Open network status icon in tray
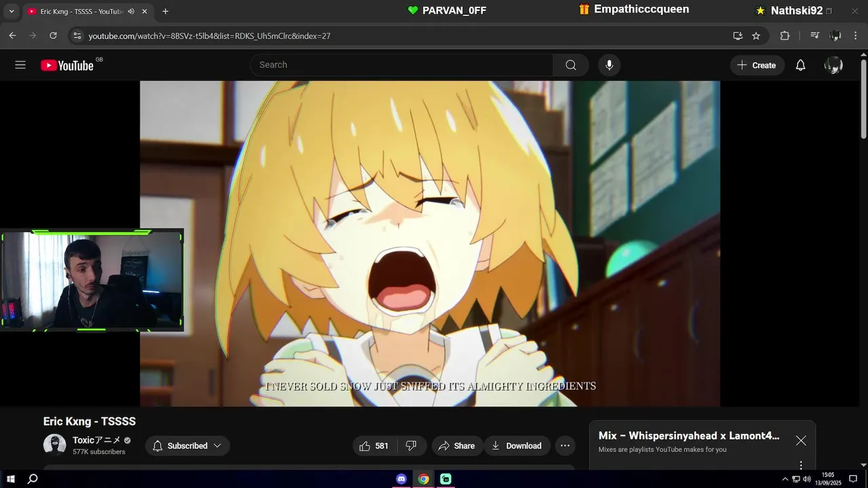 [796, 479]
